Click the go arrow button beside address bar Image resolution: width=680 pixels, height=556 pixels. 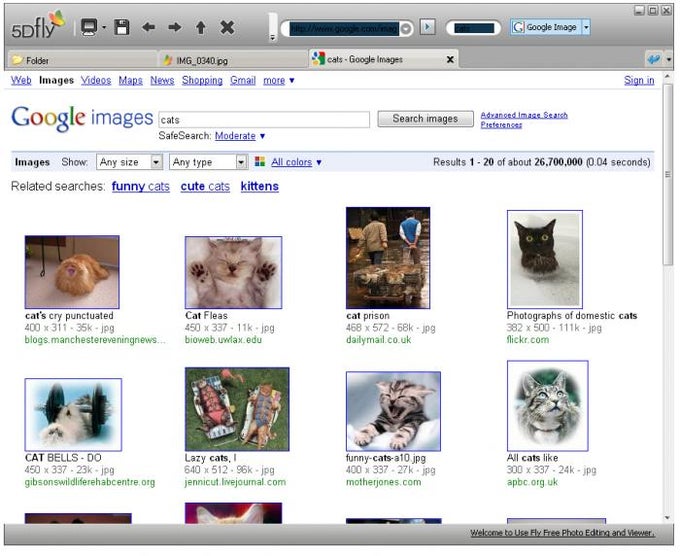(428, 27)
